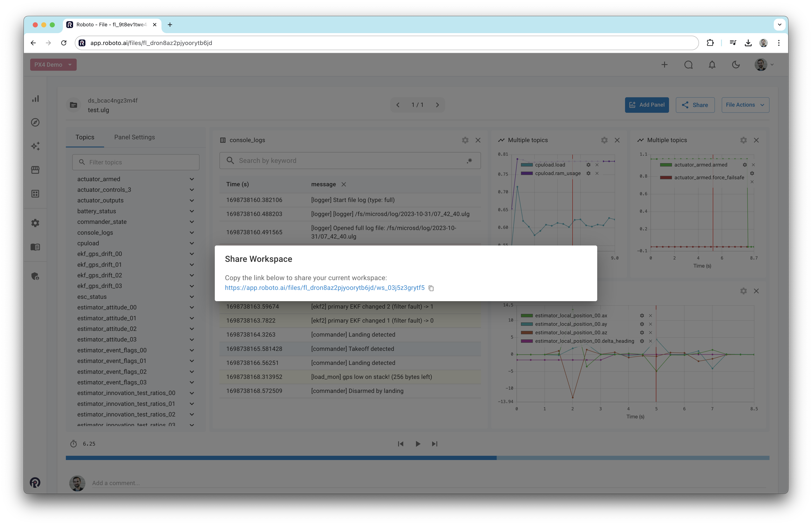Click the Add Panel button
Viewport: 812px width, 525px height.
click(646, 105)
